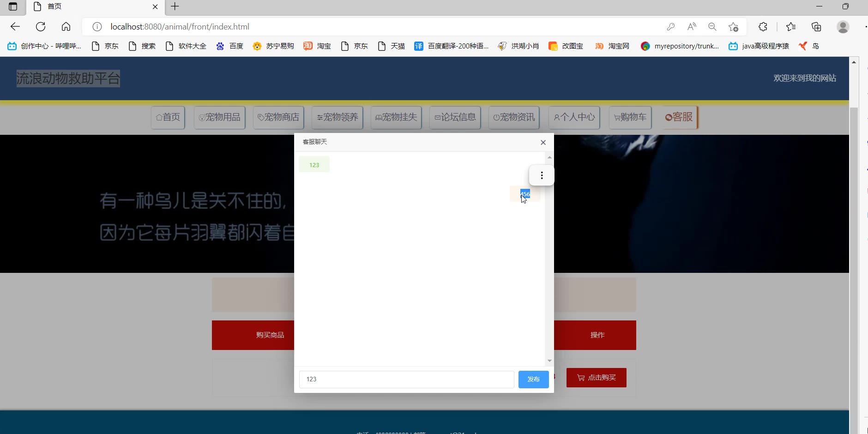Image resolution: width=868 pixels, height=434 pixels.
Task: Click the 欢迎来到我的网站 text
Action: pos(805,78)
